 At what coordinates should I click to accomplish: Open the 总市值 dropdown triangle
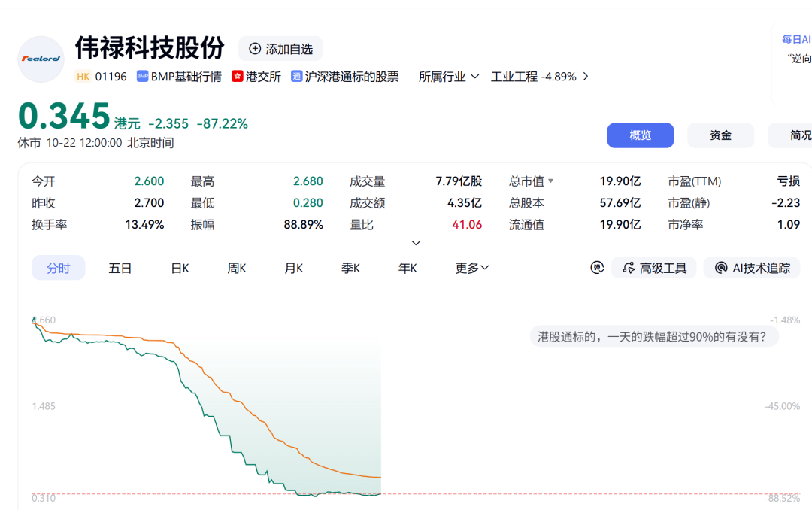point(550,181)
